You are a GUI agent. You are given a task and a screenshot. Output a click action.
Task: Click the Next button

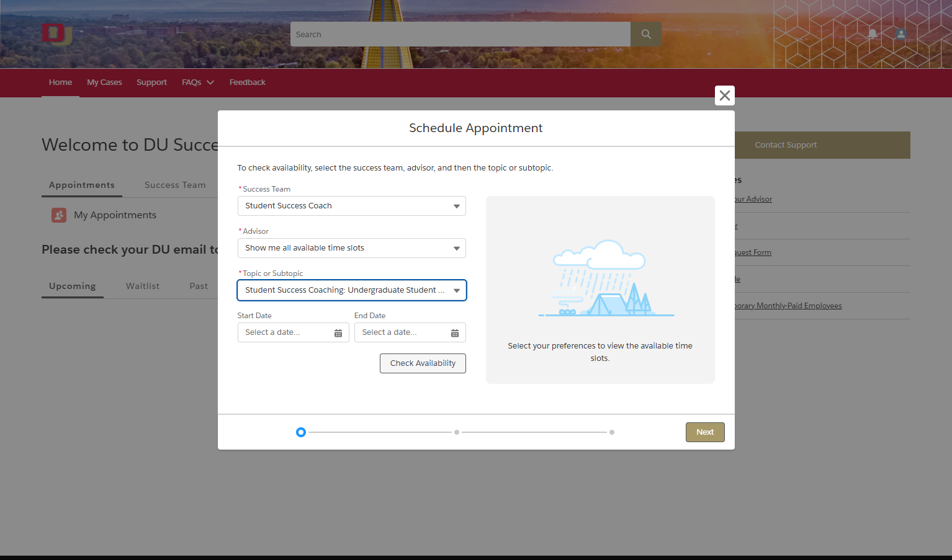coord(705,432)
